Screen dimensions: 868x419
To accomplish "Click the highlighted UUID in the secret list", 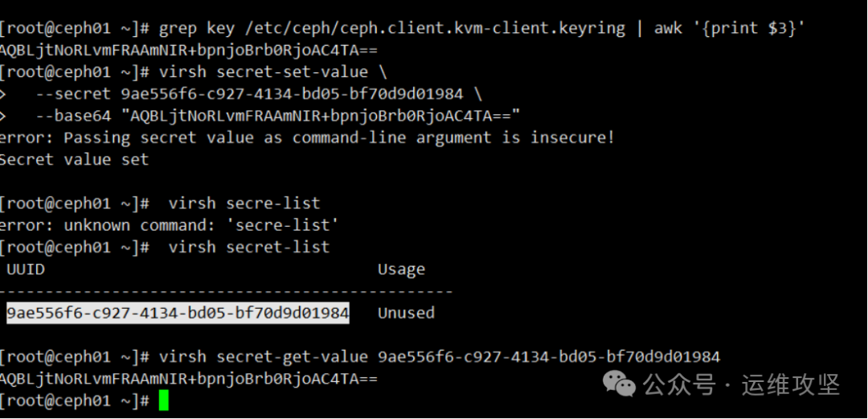I will click(x=178, y=313).
